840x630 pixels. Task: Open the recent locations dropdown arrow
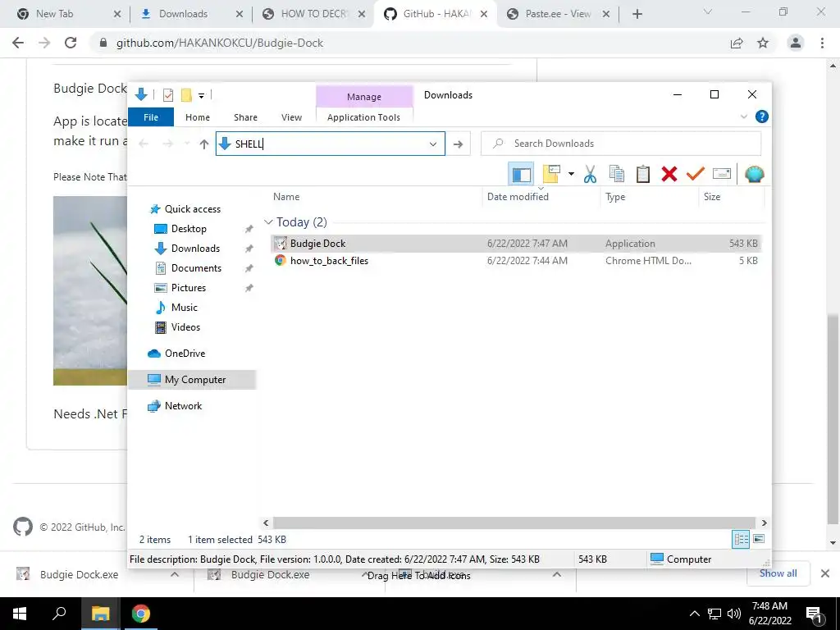coord(187,144)
